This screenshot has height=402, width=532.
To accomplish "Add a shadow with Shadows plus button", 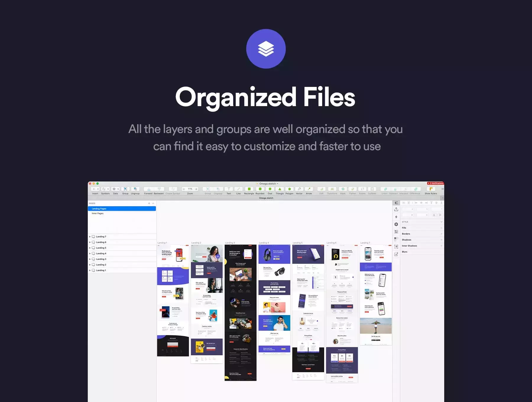I will coord(442,240).
